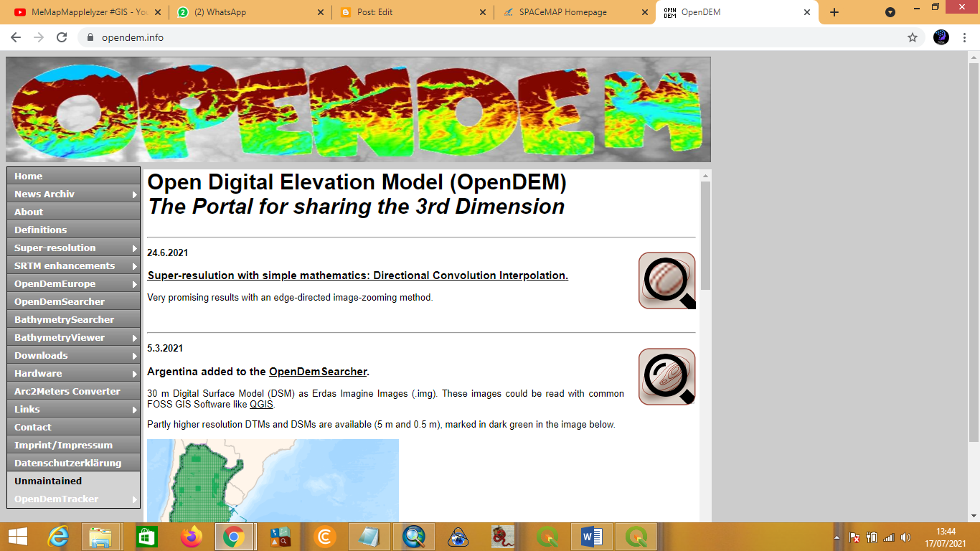Open the Super-resulution Directional Convolution Interpolation link

357,275
